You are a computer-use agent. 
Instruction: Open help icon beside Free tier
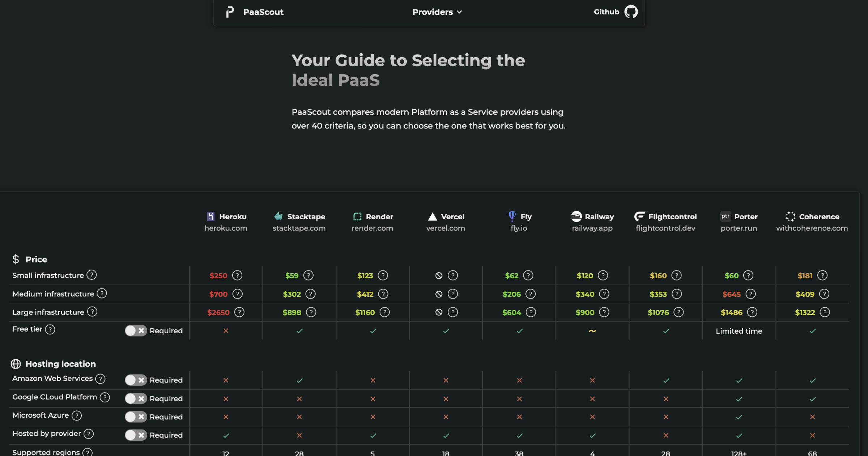[50, 329]
